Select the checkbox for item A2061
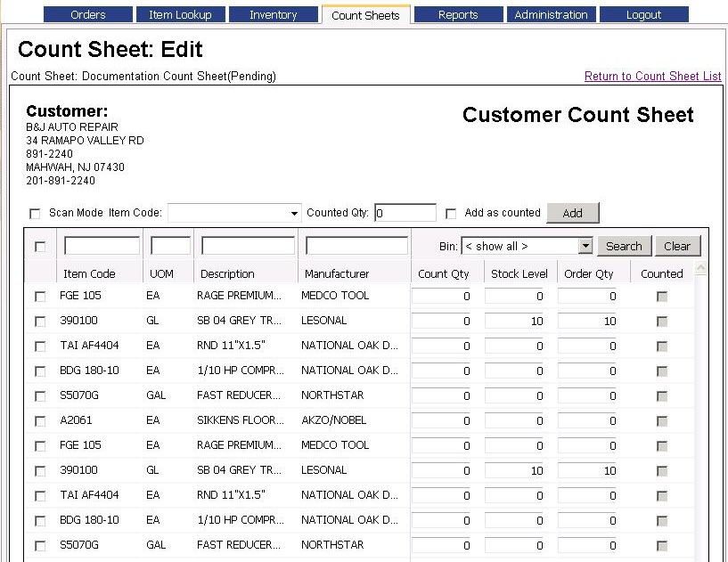Viewport: 728px width, 562px height. (39, 421)
